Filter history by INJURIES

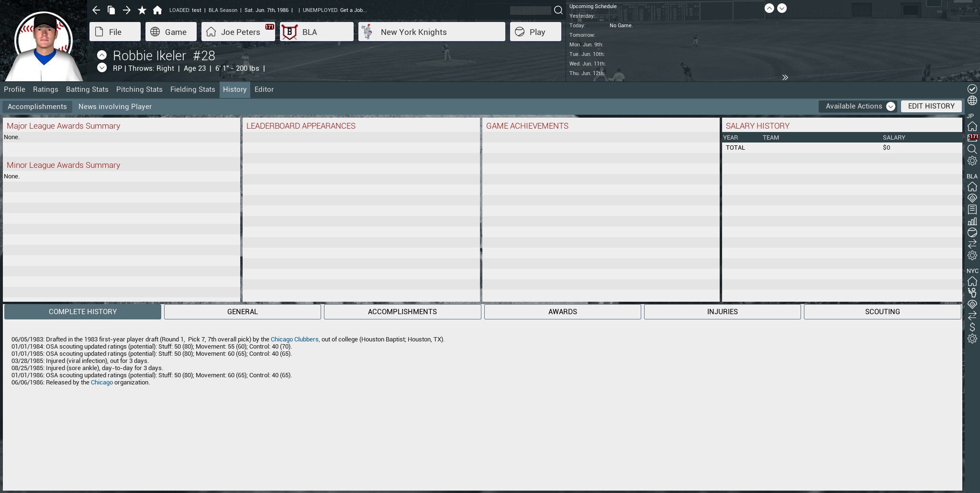point(723,312)
